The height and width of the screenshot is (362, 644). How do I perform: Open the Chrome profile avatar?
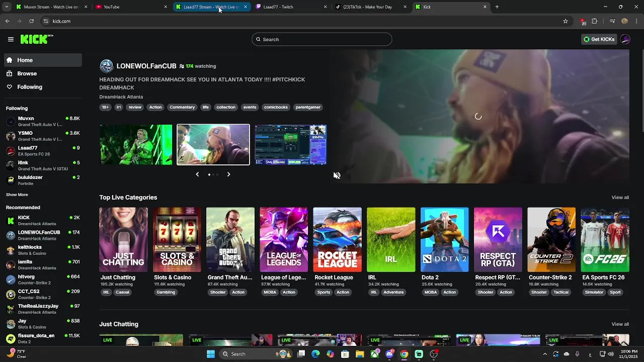pos(624,21)
